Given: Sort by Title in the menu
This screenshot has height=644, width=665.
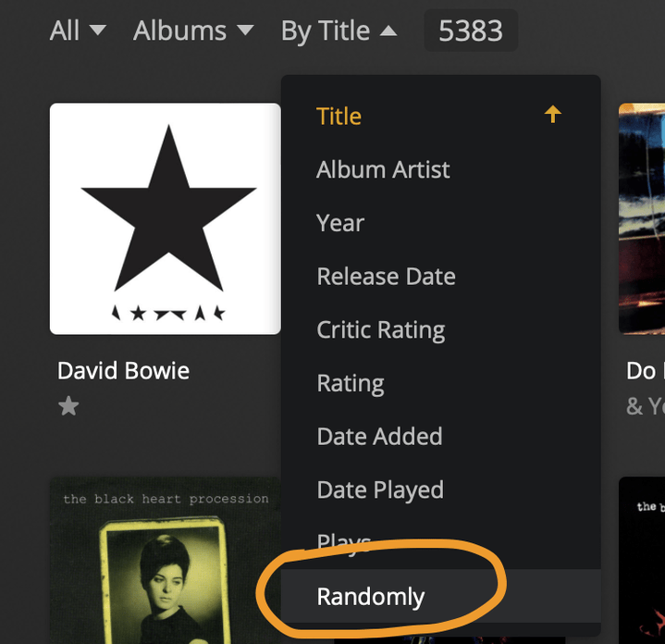Looking at the screenshot, I should tap(339, 116).
